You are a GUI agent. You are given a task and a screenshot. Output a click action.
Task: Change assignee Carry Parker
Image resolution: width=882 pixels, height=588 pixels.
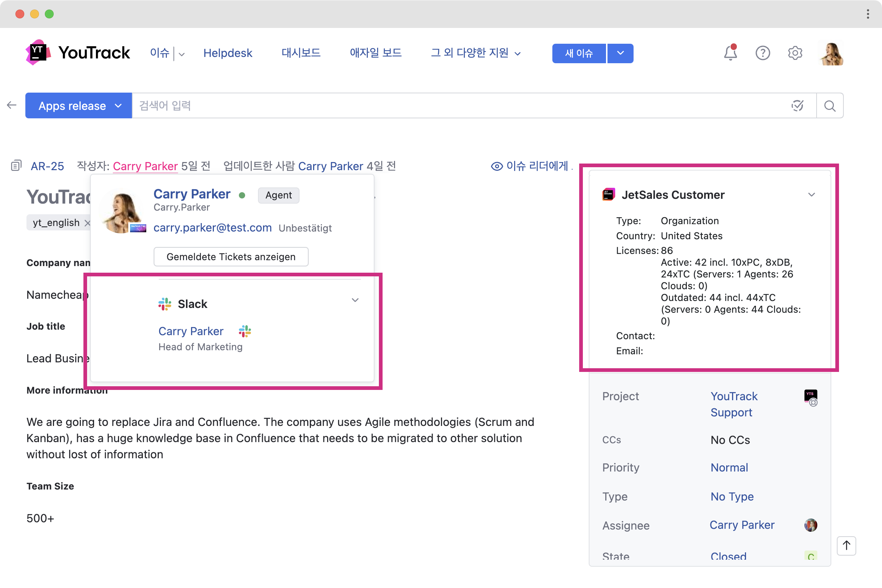click(742, 525)
